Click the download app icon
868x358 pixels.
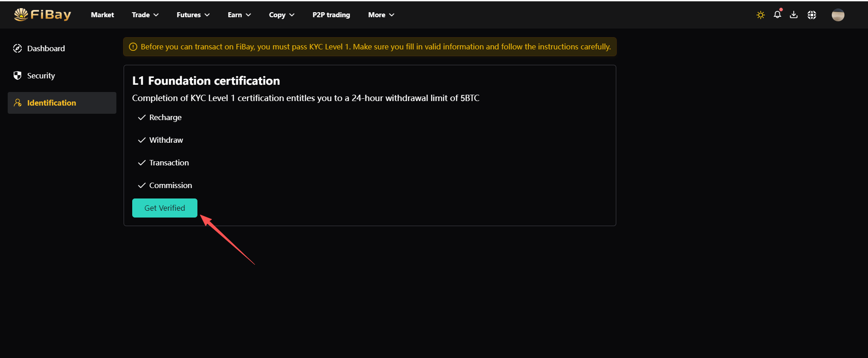[x=794, y=15]
